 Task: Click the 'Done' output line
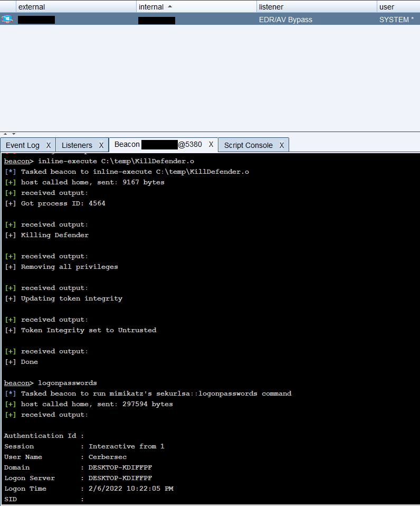click(21, 362)
